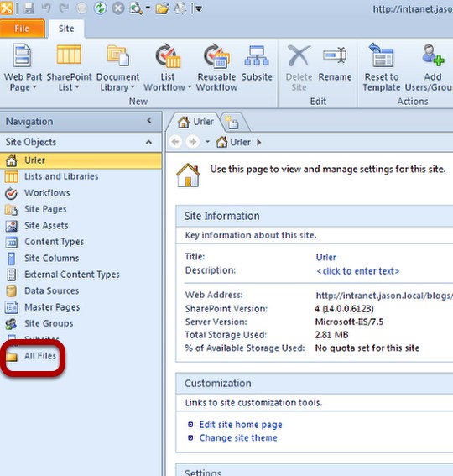The image size is (453, 476).
Task: Click the Undo arrow in quick access toolbar
Action: click(46, 8)
